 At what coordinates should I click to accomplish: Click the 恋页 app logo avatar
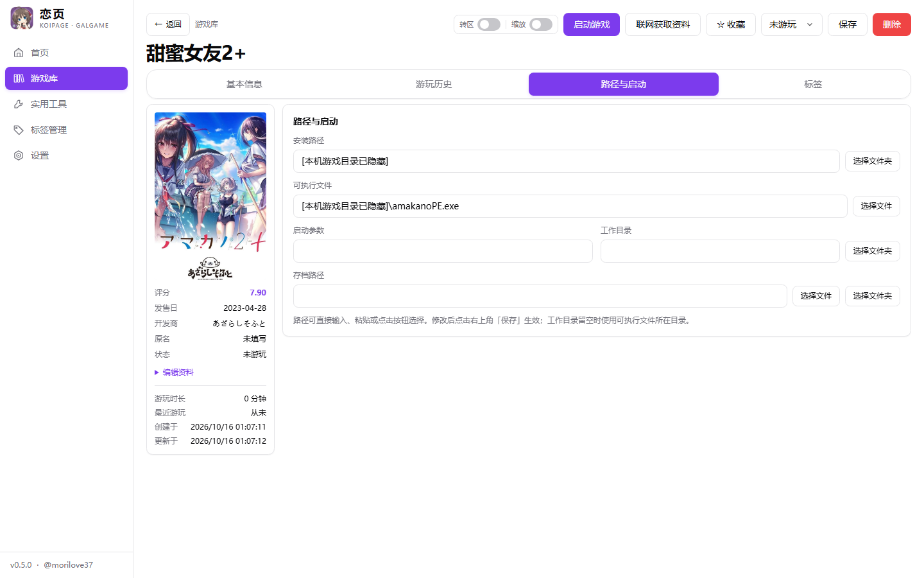[22, 18]
